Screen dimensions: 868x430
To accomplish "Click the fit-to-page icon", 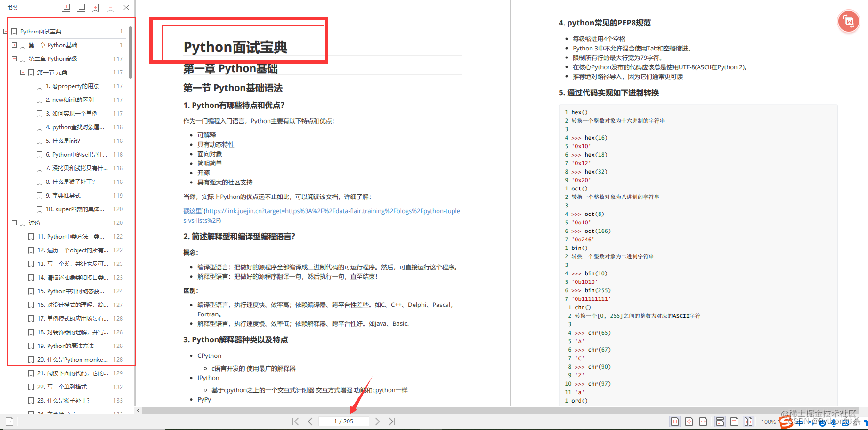I will [689, 421].
